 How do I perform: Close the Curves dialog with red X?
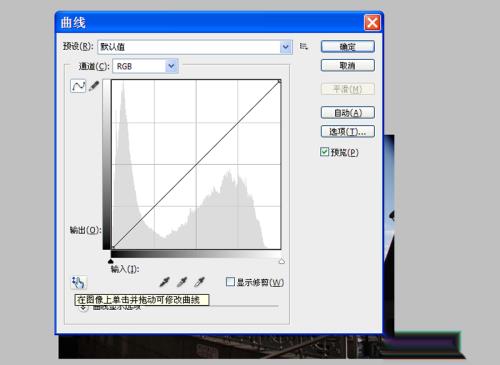(x=372, y=22)
